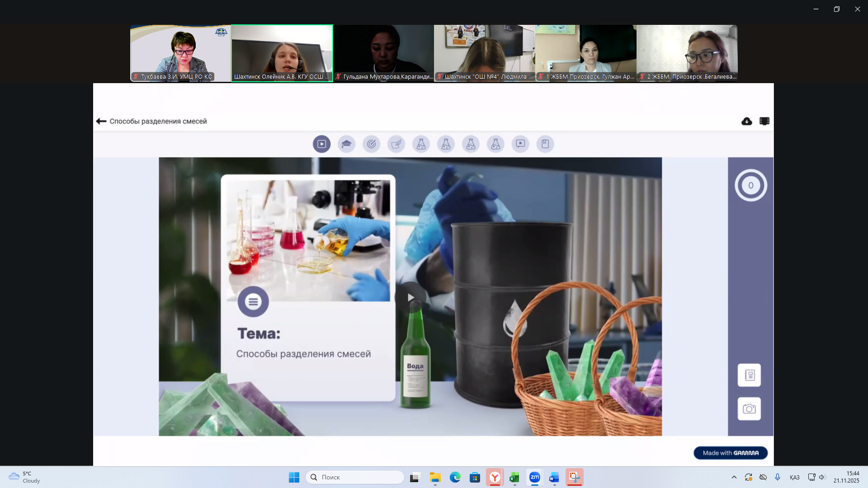This screenshot has width=868, height=488.
Task: Open the bookmark book step icon
Action: point(545,144)
